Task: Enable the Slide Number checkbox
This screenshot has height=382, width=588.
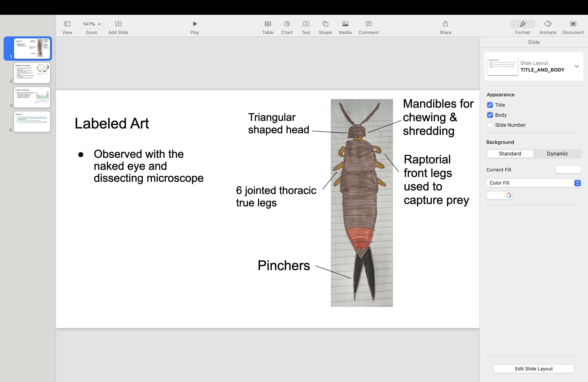Action: (x=490, y=125)
